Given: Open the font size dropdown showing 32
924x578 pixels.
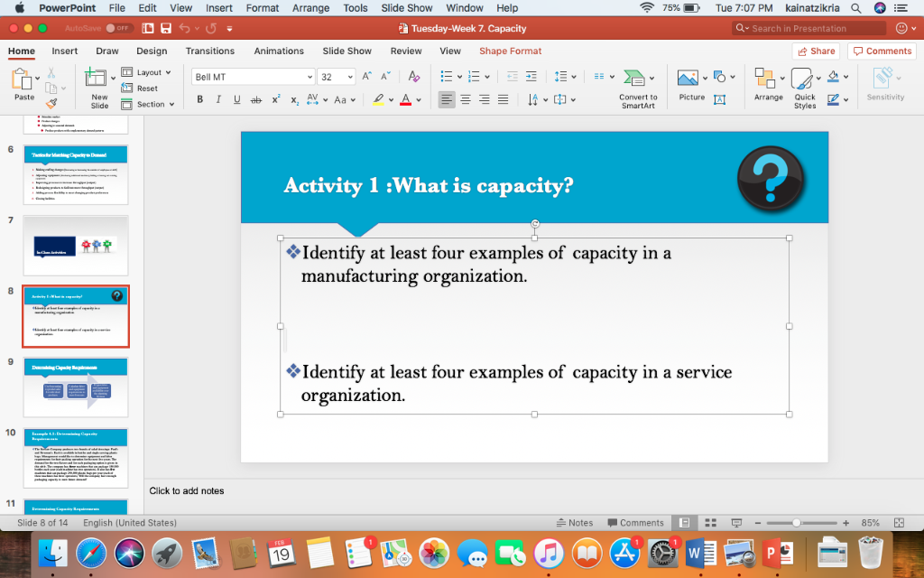Looking at the screenshot, I should click(x=351, y=78).
